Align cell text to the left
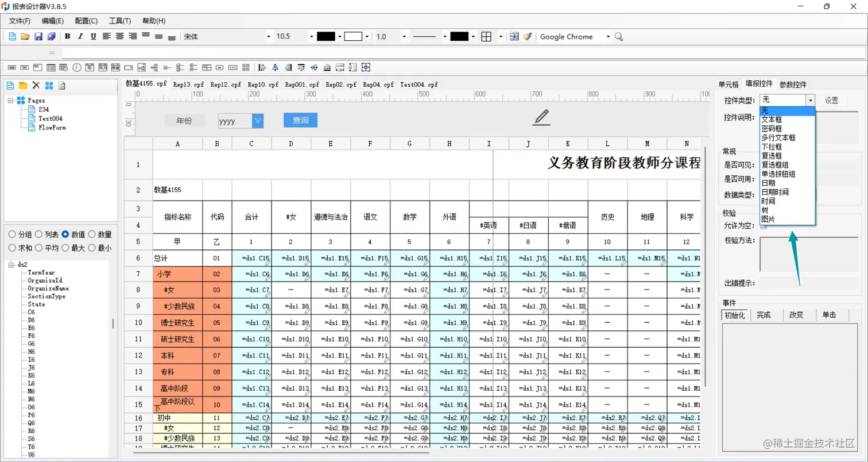 107,37
